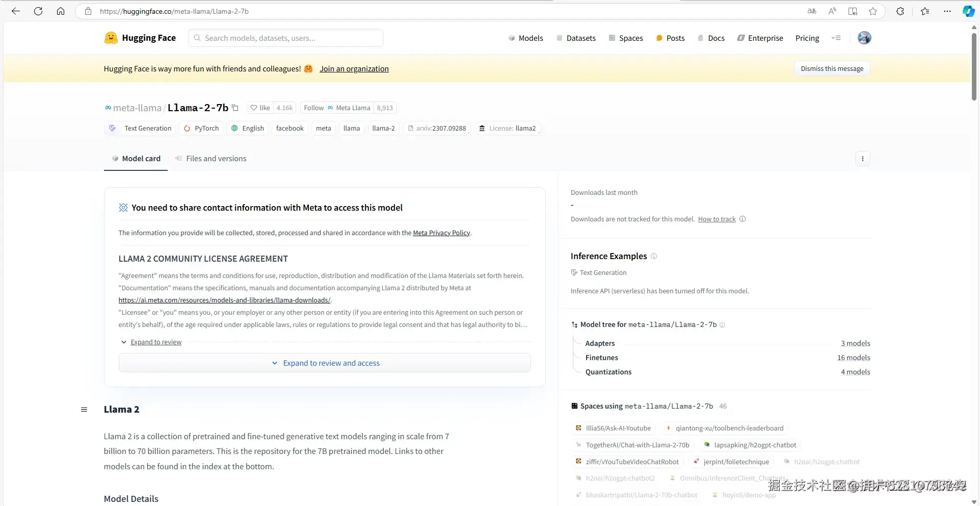Add this page to favorites

[873, 11]
